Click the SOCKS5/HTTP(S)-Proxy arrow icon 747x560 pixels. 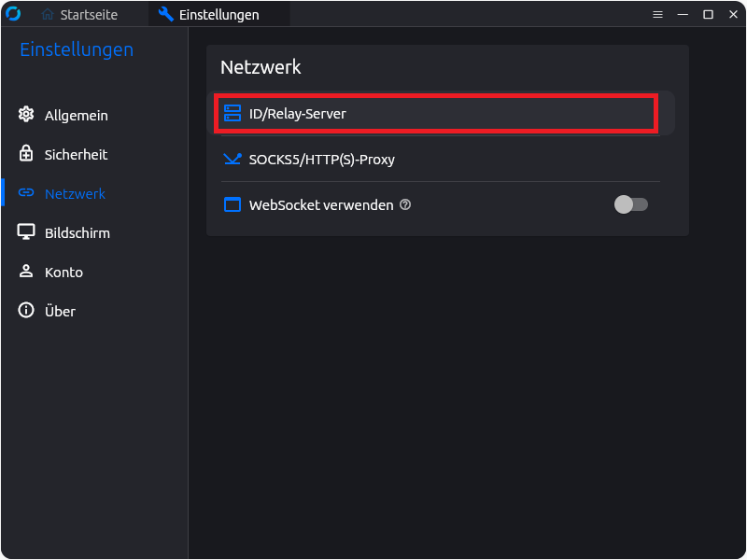point(233,159)
